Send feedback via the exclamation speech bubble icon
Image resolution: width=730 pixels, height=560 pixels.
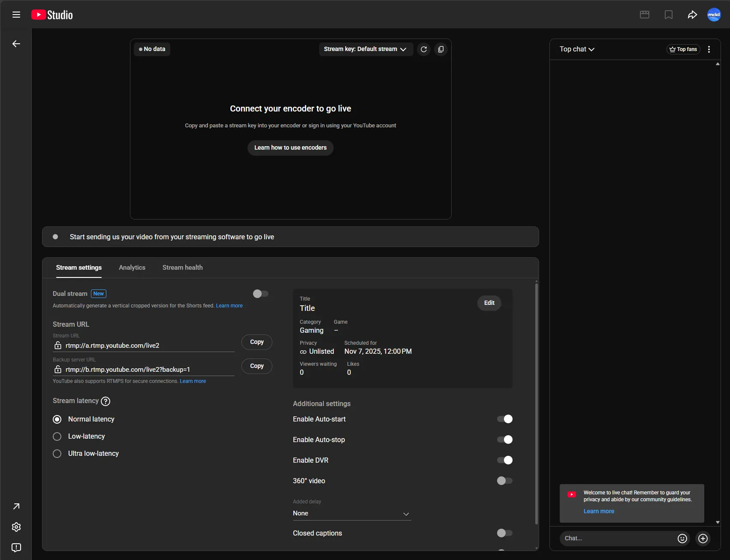[x=16, y=548]
